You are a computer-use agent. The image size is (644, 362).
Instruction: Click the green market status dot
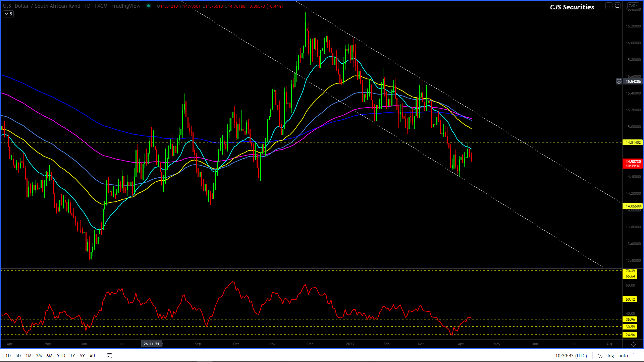149,6
